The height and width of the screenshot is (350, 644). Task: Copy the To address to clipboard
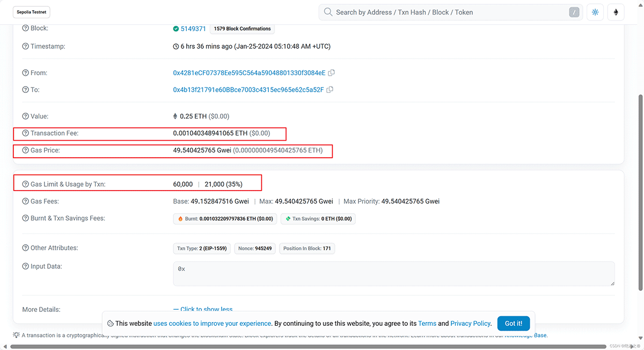[x=330, y=90]
